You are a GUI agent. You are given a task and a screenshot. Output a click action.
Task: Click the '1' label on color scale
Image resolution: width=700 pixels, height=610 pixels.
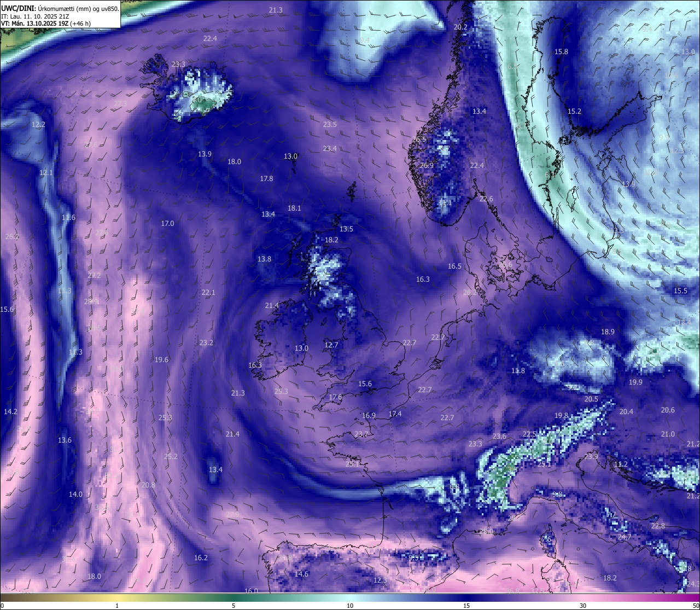pos(117,606)
